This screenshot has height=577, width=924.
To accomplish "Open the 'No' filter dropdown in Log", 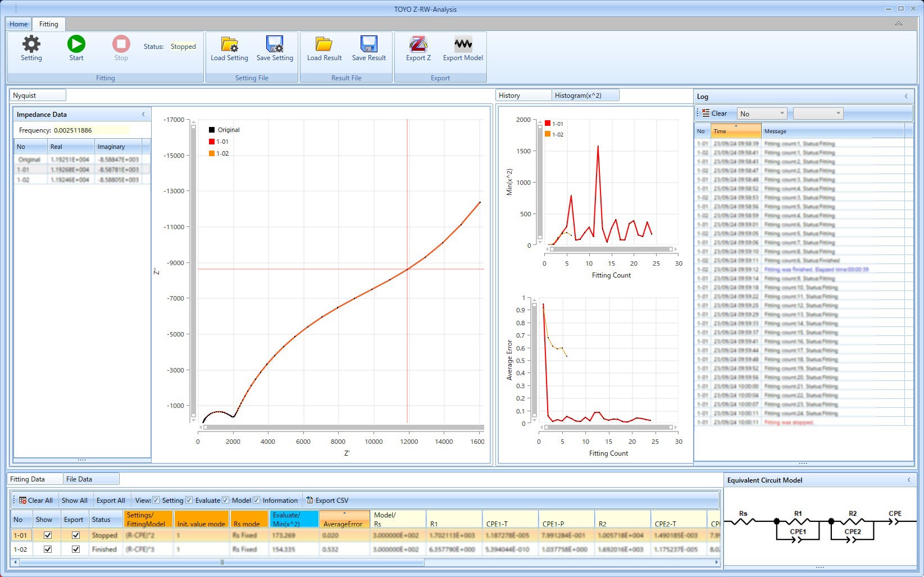I will pos(762,113).
